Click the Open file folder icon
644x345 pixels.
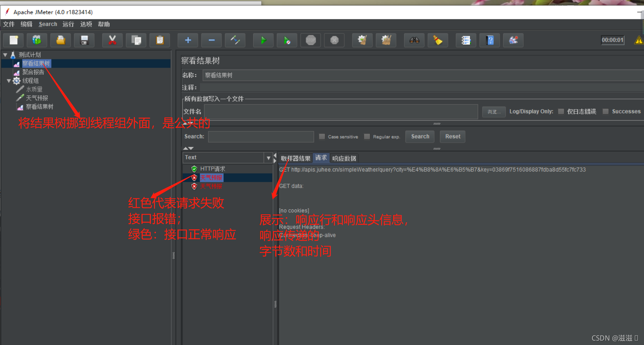pos(61,40)
